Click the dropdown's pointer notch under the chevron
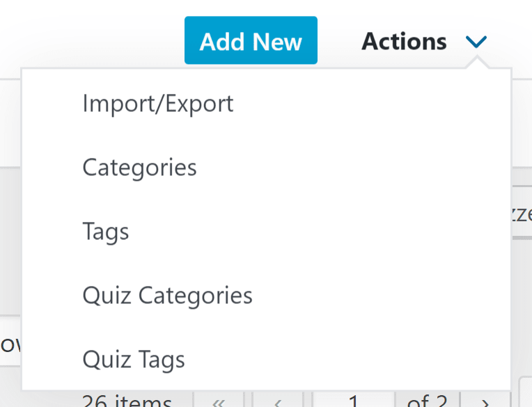The width and height of the screenshot is (532, 407). click(477, 63)
